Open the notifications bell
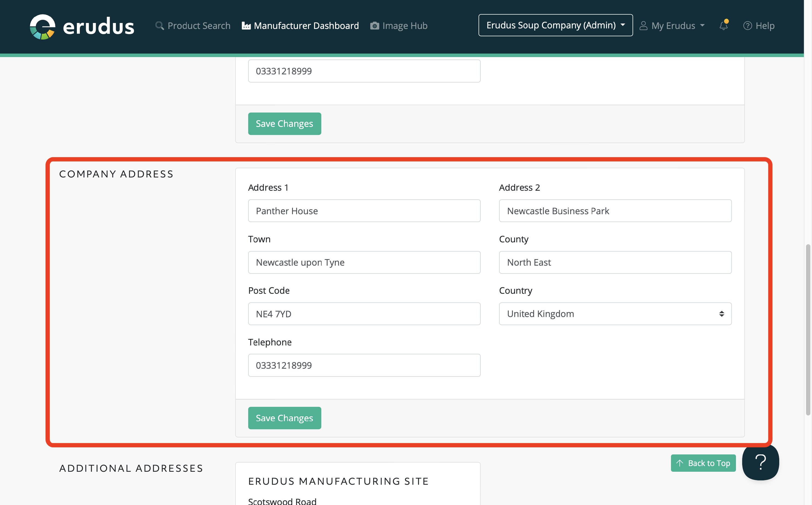The image size is (812, 505). point(723,26)
